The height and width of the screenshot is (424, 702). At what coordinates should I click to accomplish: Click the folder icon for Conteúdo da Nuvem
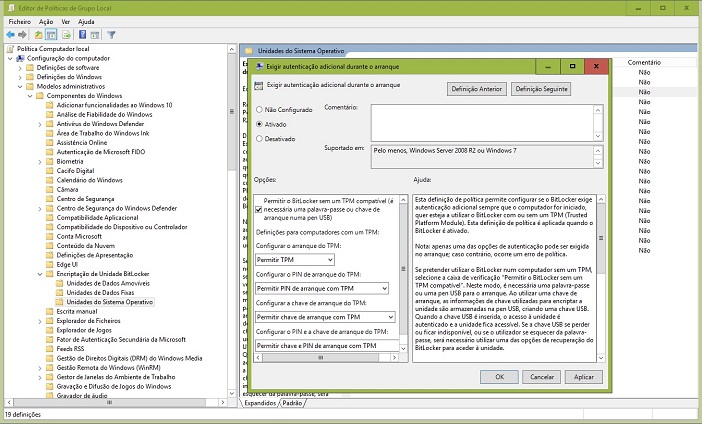click(50, 245)
